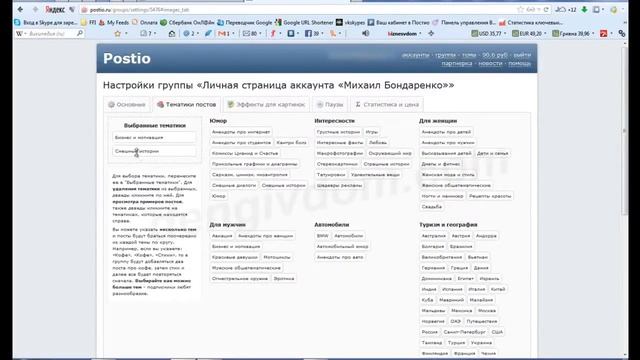The height and width of the screenshot is (360, 640).
Task: Open the My Feeds bookmark
Action: (114, 22)
